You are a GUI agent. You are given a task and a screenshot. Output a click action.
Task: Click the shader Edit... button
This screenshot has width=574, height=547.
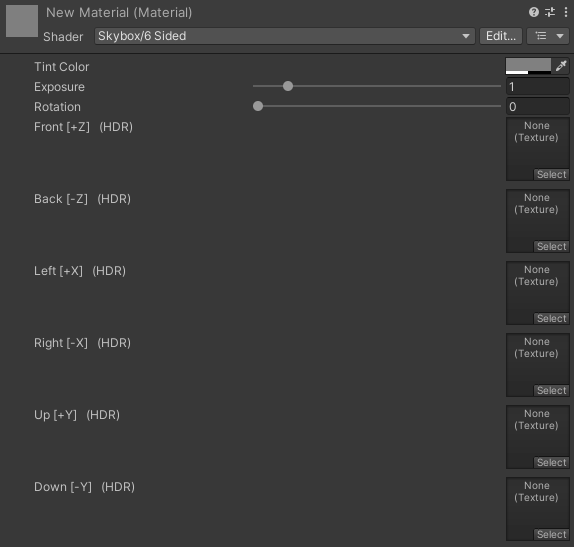tap(501, 36)
